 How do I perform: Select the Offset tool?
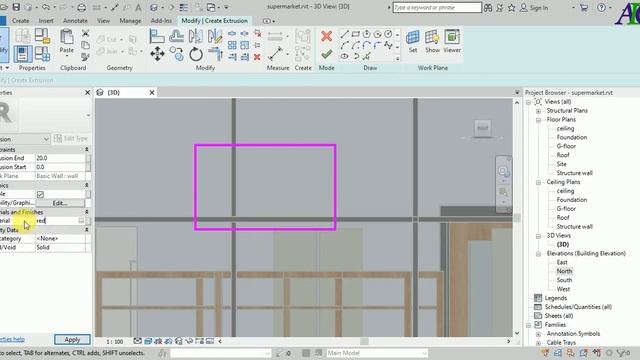pos(176,36)
